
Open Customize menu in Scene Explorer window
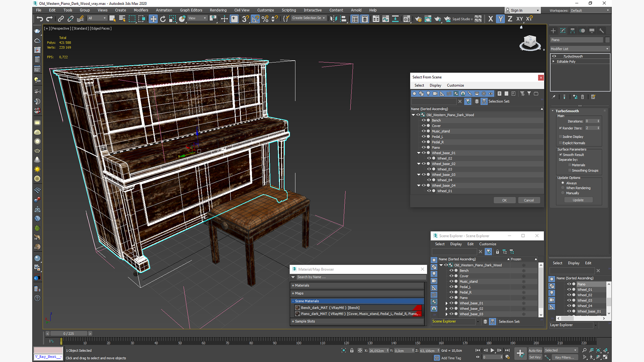pyautogui.click(x=487, y=244)
